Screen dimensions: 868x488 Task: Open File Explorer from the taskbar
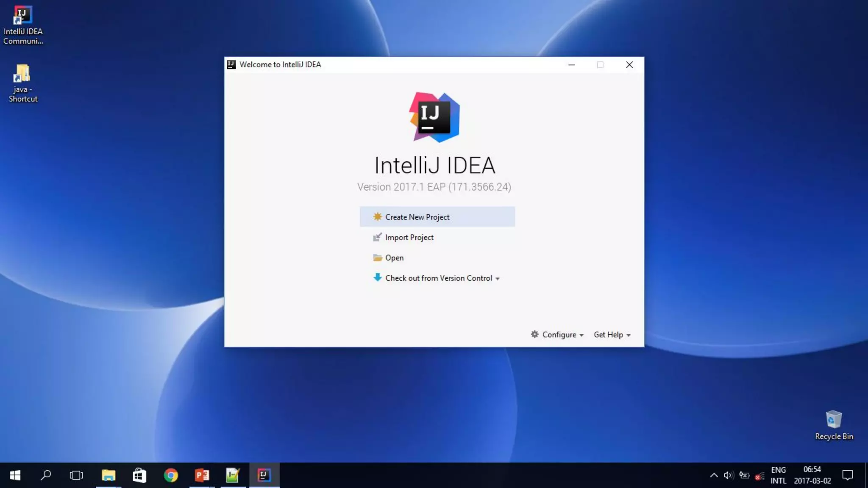tap(108, 475)
